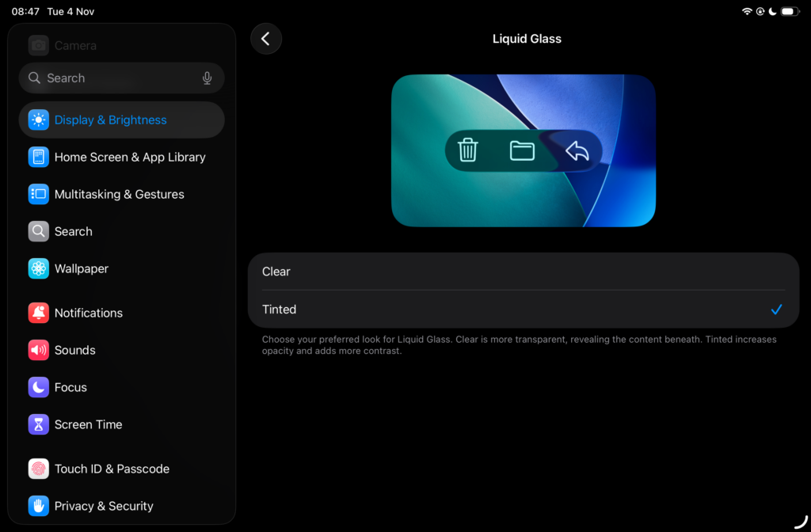Click the Settings search field
Viewport: 811px width, 532px height.
[111, 78]
